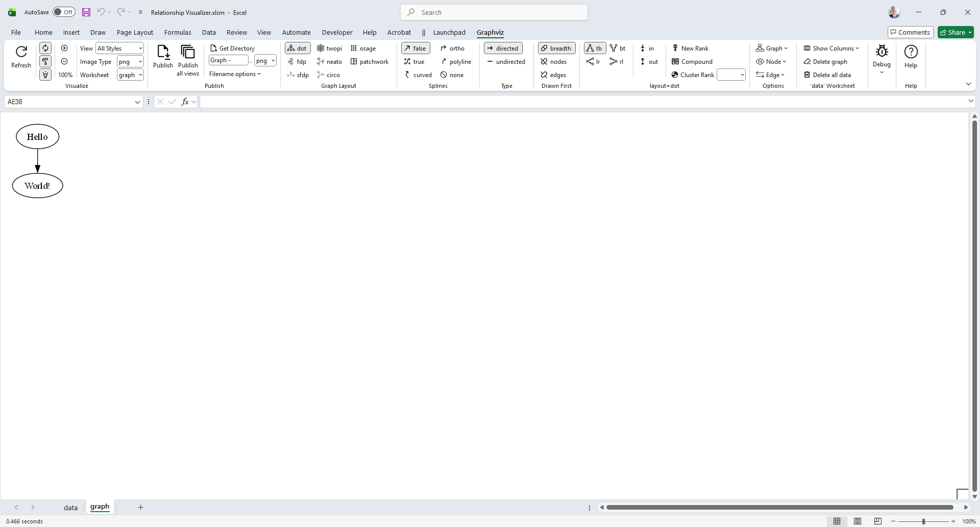The width and height of the screenshot is (980, 527).
Task: Click the Comments button
Action: [x=910, y=32]
